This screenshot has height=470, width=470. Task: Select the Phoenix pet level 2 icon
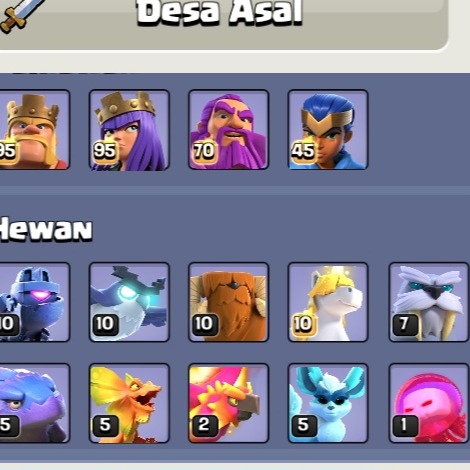(x=229, y=403)
